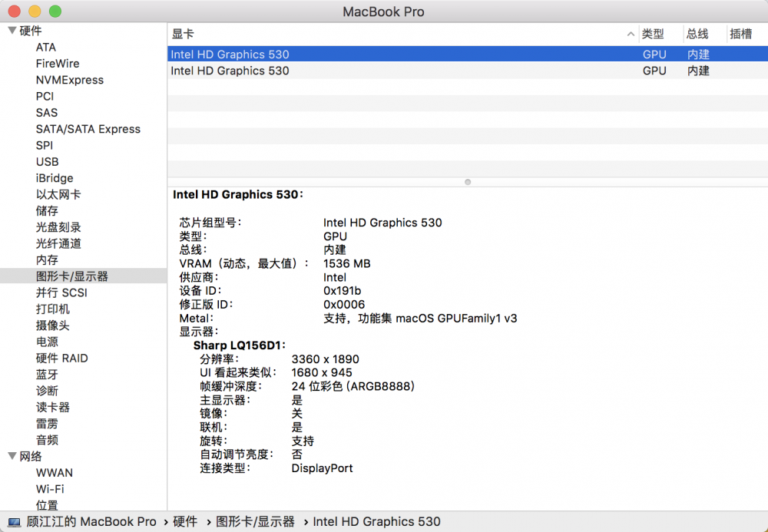Click 硬件 in the bottom path bar
The height and width of the screenshot is (532, 768).
(185, 522)
